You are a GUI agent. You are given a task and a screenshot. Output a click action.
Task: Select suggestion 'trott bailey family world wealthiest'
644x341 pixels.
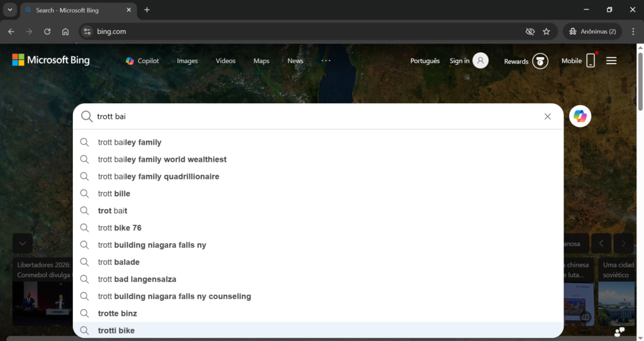click(x=318, y=159)
